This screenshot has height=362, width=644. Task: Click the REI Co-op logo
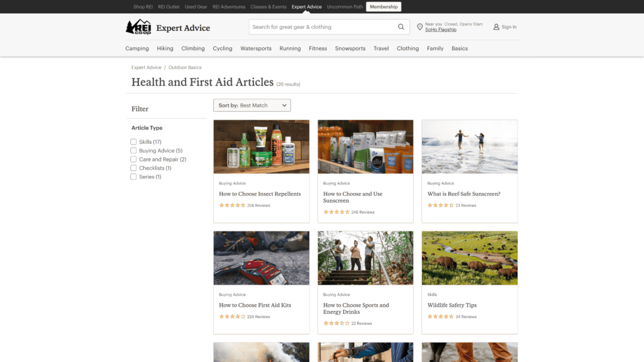point(138,27)
